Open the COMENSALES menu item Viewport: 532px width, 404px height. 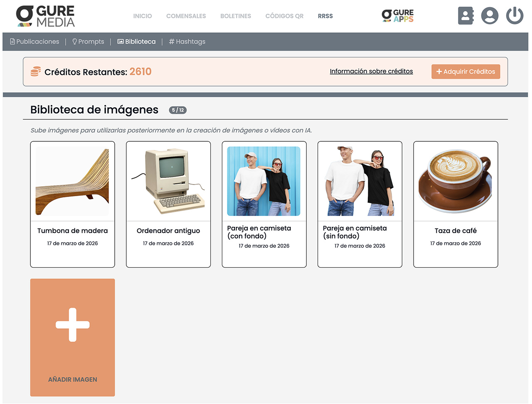tap(186, 16)
